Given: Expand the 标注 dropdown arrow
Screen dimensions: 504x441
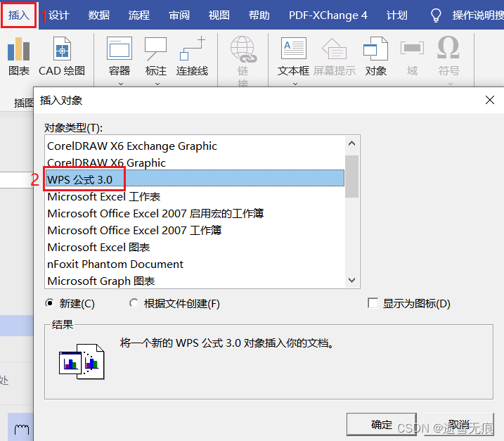Looking at the screenshot, I should point(157,84).
